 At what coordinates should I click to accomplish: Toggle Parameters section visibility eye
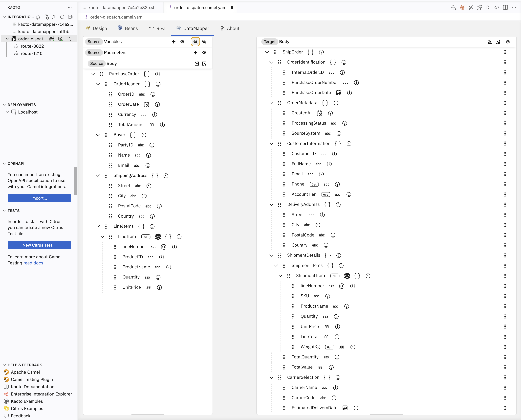[204, 52]
